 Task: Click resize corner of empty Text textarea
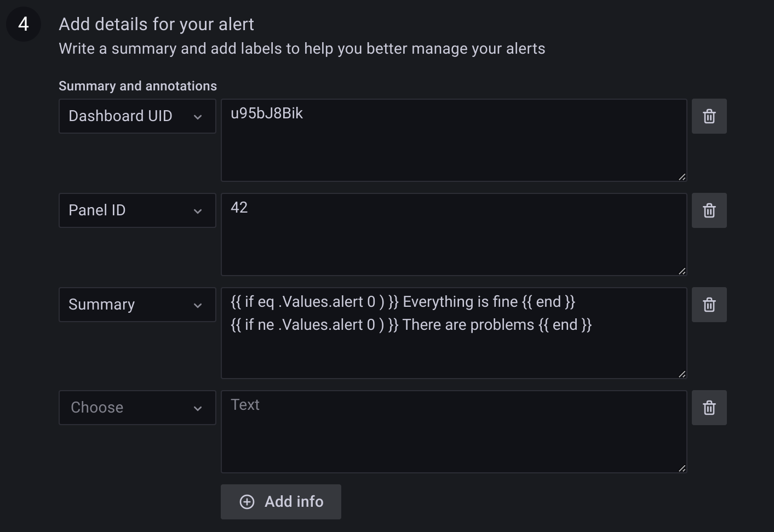tap(682, 468)
